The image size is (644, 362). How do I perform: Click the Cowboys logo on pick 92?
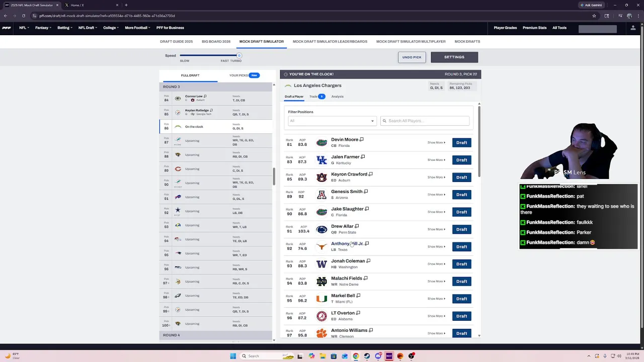tap(178, 210)
